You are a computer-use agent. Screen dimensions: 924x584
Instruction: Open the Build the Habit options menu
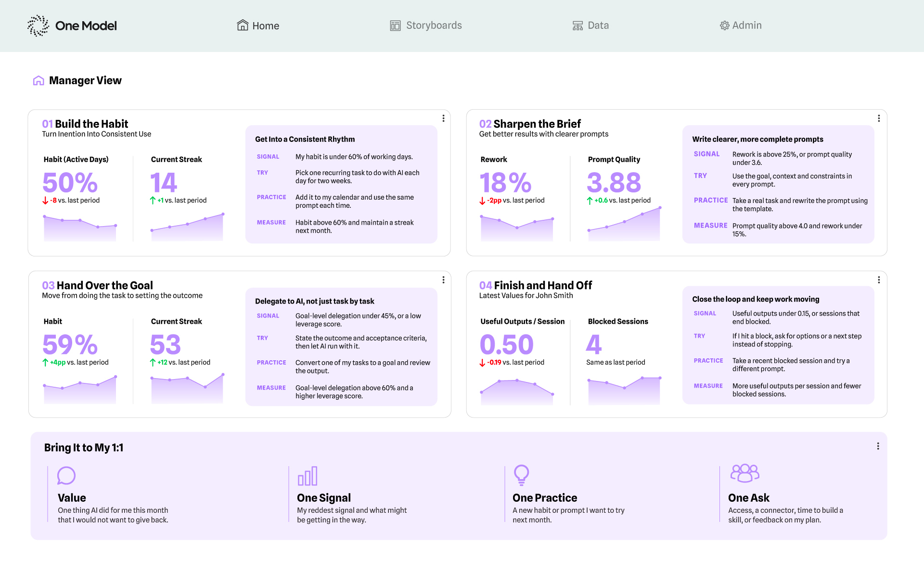(x=443, y=118)
